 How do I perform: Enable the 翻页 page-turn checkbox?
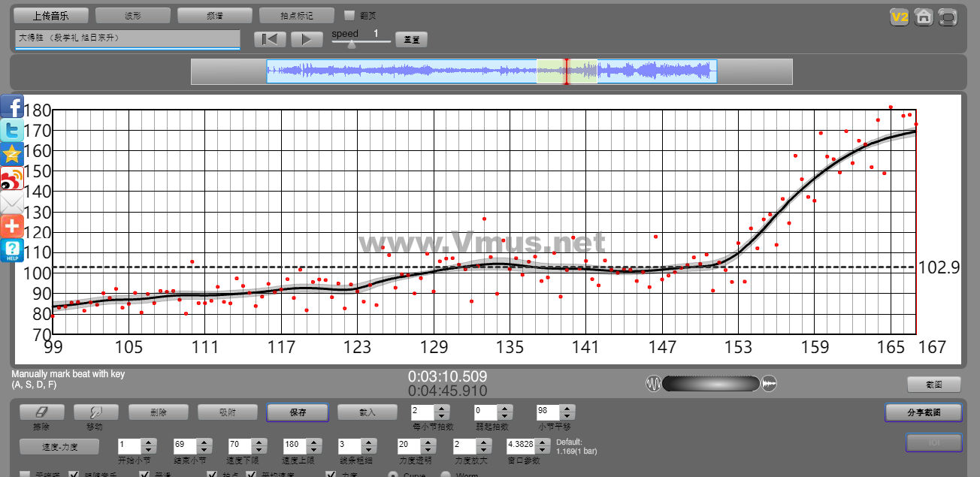[349, 15]
